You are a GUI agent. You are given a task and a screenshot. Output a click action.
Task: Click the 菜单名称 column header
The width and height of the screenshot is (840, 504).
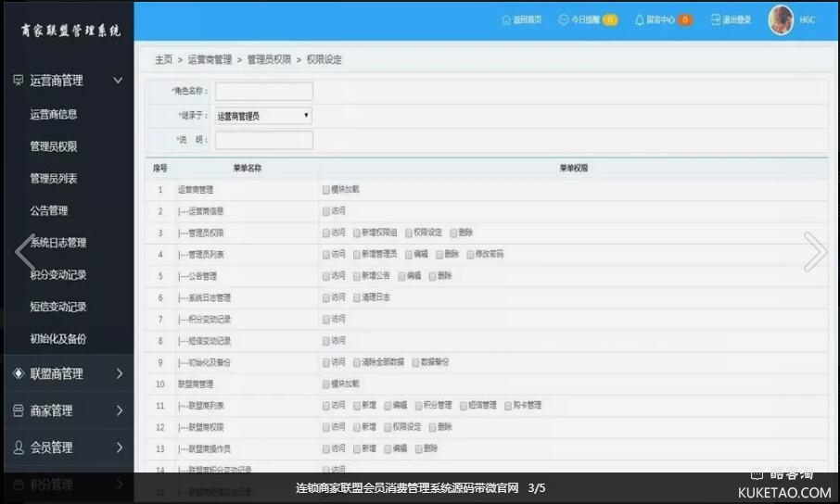point(247,169)
